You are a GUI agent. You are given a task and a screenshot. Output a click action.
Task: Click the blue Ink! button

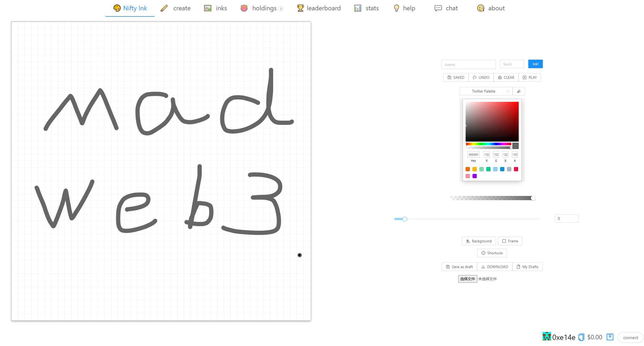click(x=535, y=64)
